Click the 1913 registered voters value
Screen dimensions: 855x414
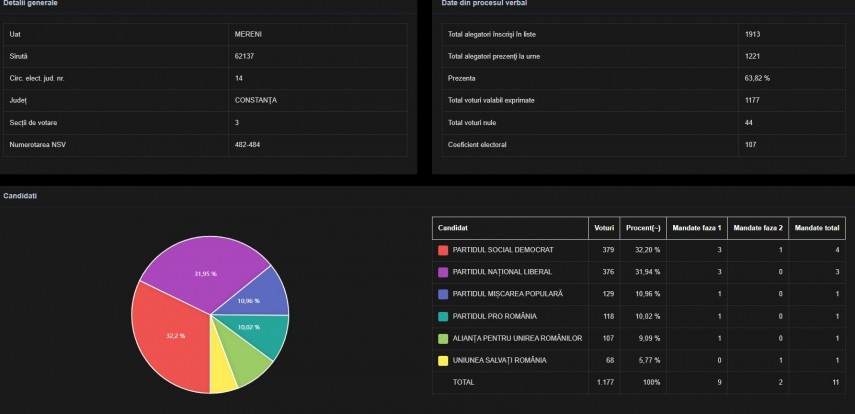(752, 34)
